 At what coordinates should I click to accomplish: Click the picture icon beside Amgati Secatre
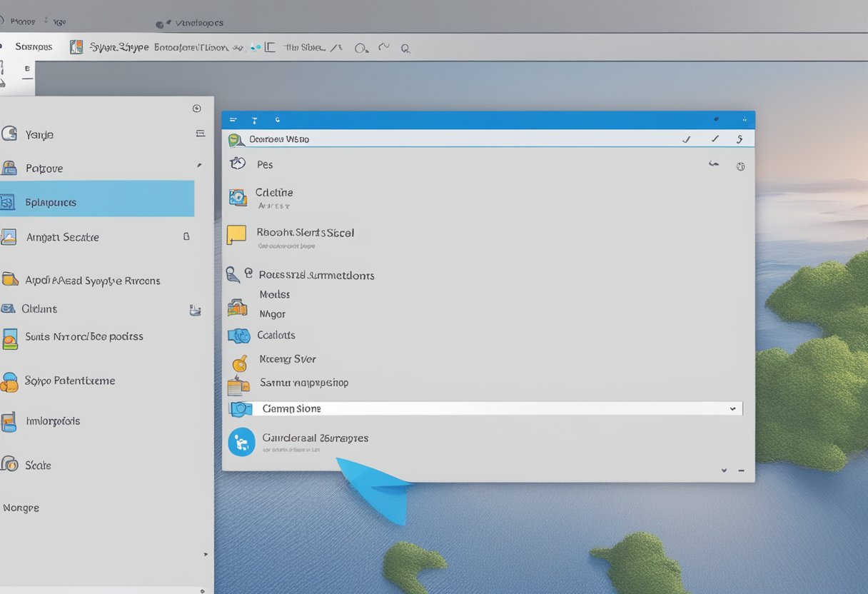click(x=9, y=237)
